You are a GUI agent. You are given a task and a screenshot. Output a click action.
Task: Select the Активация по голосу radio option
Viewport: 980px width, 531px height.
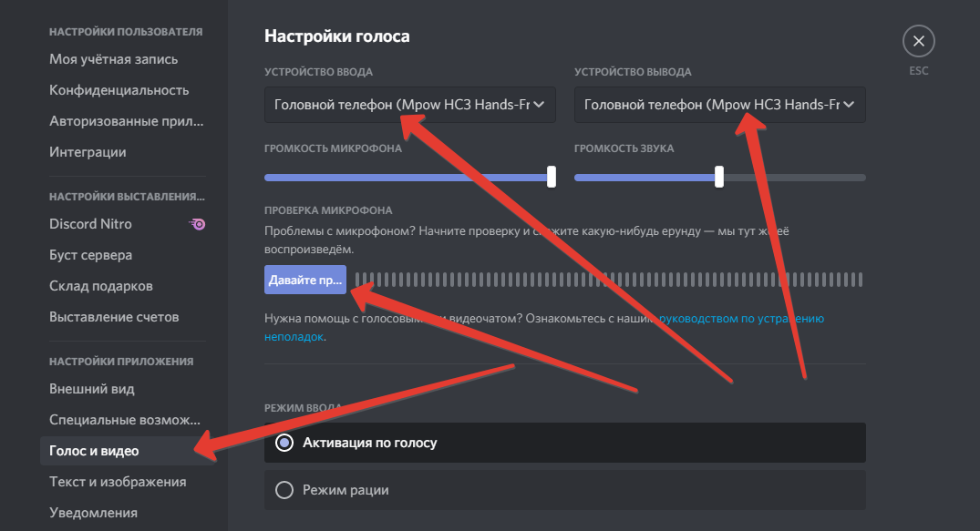(285, 443)
